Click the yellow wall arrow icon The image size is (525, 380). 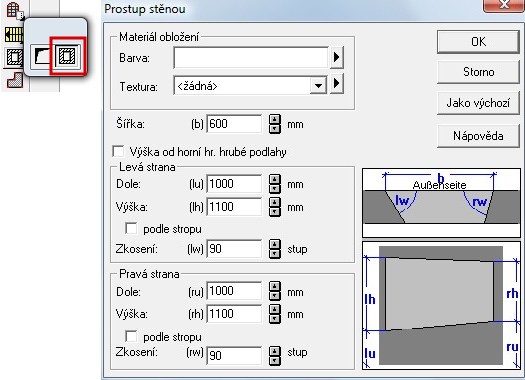[x=14, y=34]
